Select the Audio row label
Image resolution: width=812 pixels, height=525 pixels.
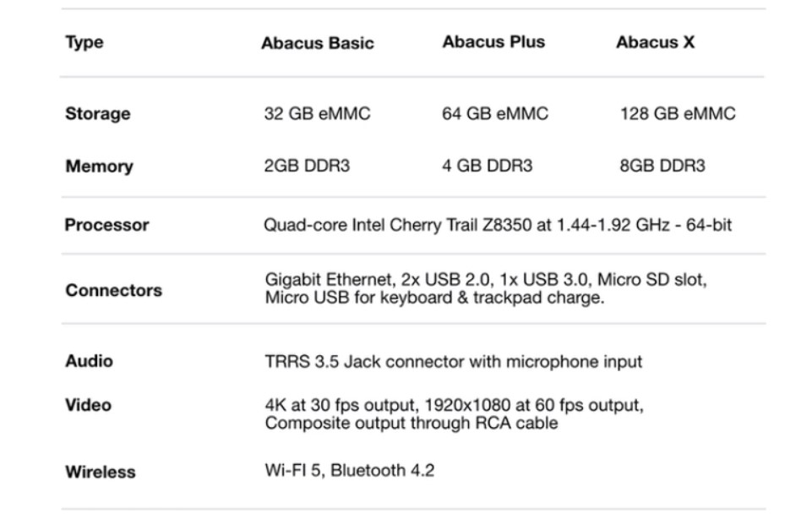click(x=89, y=361)
